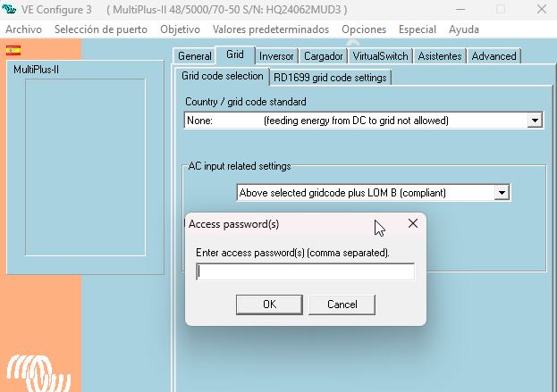Click the AC input related settings group label

[x=240, y=166]
